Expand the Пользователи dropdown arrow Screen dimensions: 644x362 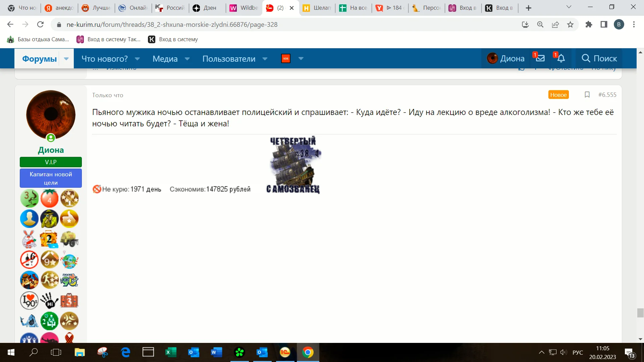[265, 59]
